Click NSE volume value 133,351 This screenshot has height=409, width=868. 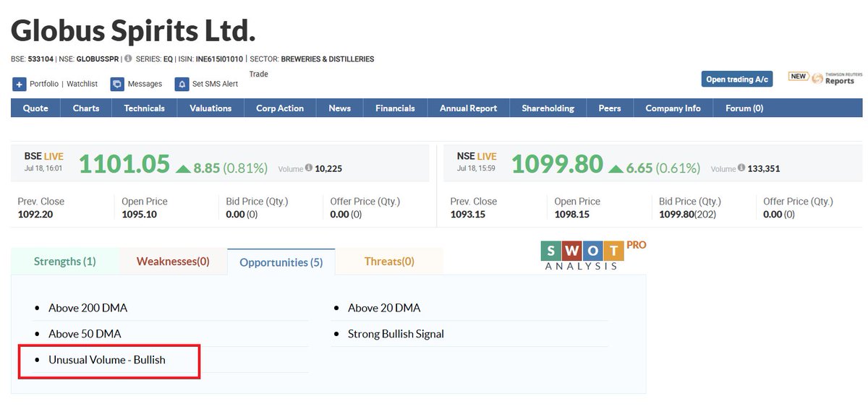tap(764, 168)
